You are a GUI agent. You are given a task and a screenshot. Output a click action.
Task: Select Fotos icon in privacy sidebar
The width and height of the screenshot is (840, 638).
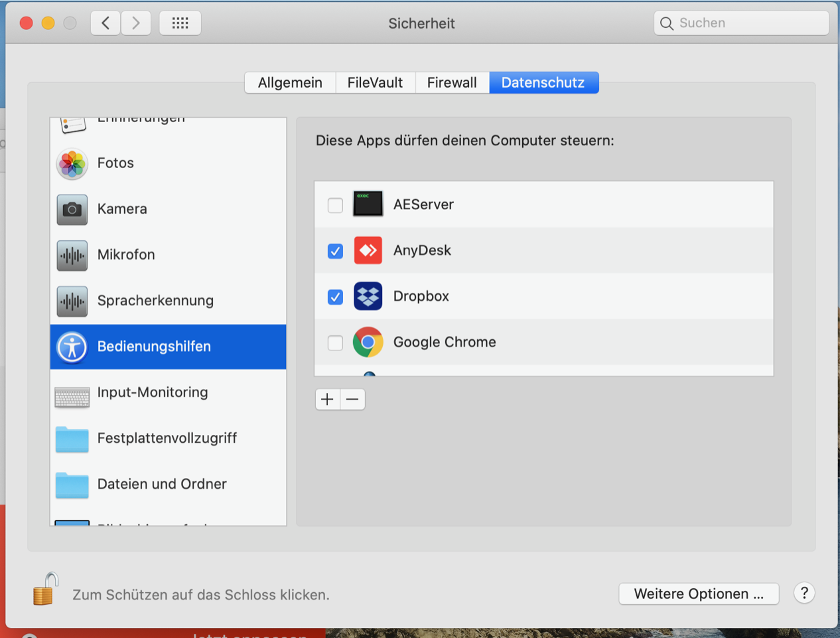(72, 163)
